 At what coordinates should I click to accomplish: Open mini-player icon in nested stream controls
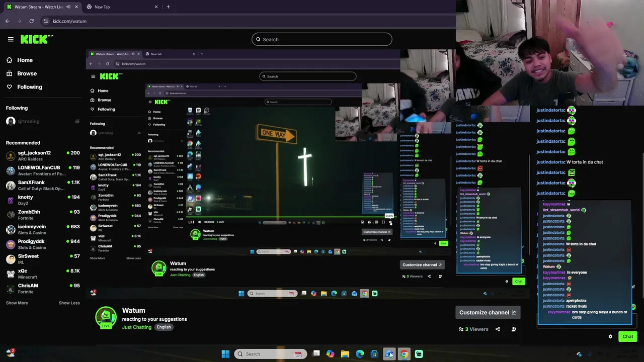(x=362, y=222)
